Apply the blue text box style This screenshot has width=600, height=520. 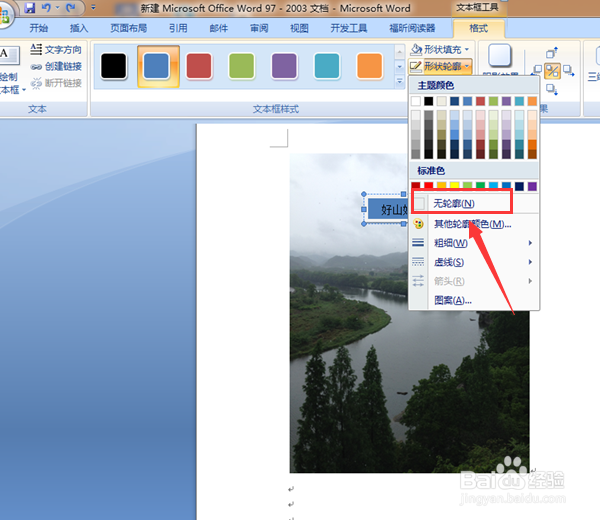click(x=158, y=67)
